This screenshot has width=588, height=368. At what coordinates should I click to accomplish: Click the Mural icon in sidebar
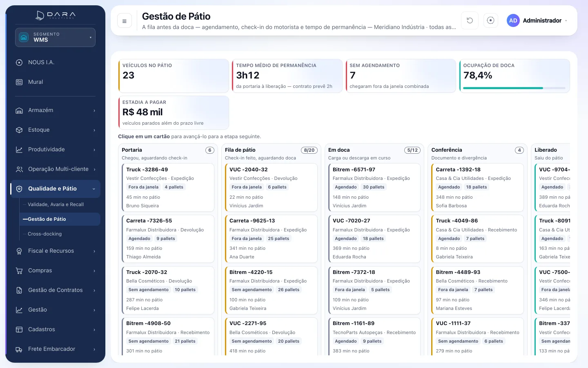(x=19, y=82)
